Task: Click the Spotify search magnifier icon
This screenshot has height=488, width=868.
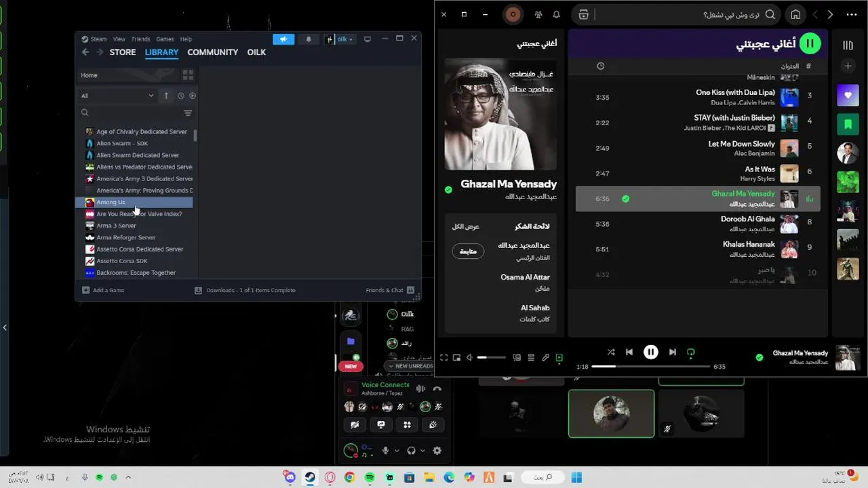Action: point(770,14)
